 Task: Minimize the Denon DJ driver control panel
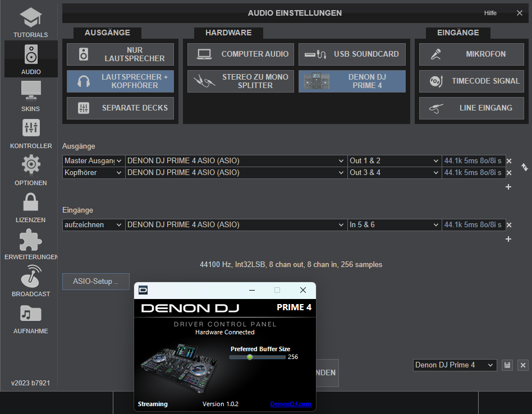[252, 290]
